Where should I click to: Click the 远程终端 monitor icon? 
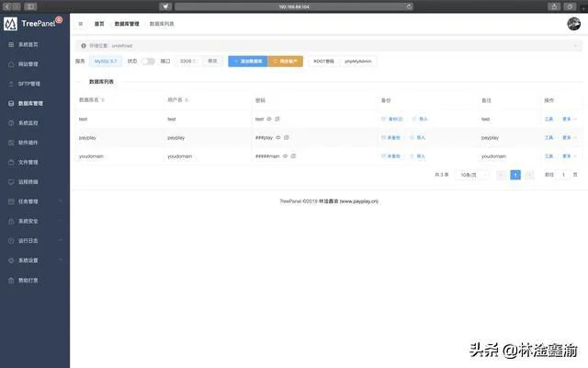(11, 182)
